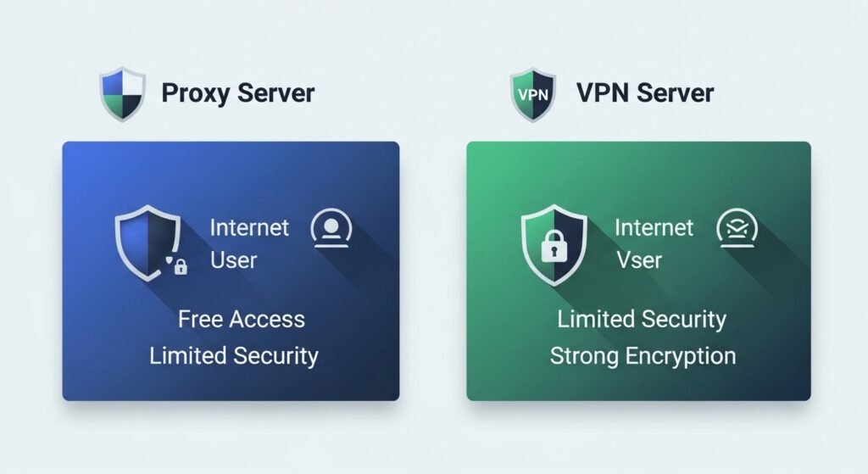
Task: Click the VPN Server heading
Action: pyautogui.click(x=645, y=92)
